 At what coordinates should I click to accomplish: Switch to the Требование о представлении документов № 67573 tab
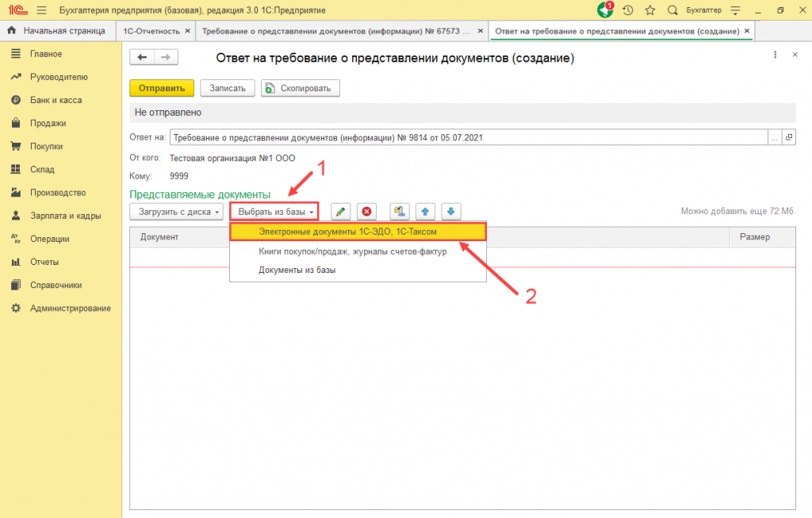click(336, 31)
